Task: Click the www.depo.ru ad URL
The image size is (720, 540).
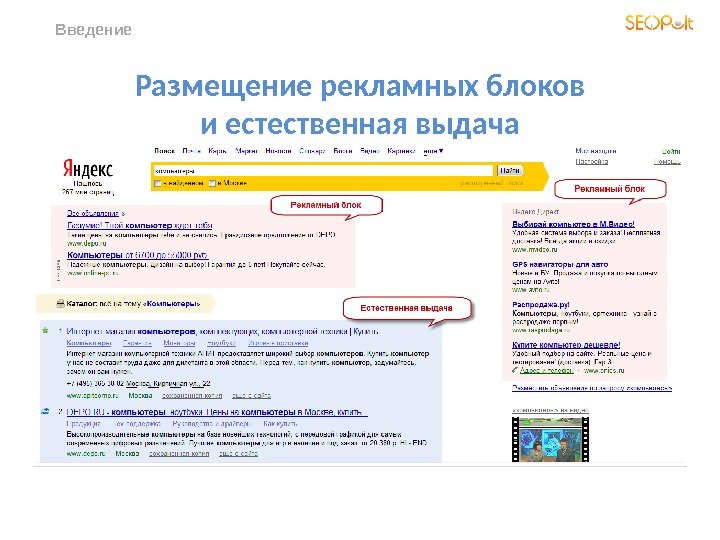Action: point(86,244)
